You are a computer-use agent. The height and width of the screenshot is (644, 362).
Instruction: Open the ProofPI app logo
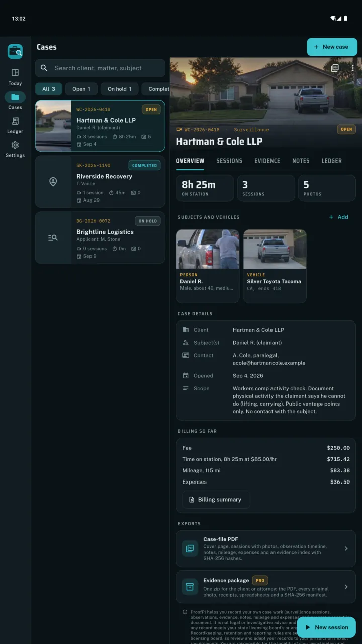tap(15, 51)
